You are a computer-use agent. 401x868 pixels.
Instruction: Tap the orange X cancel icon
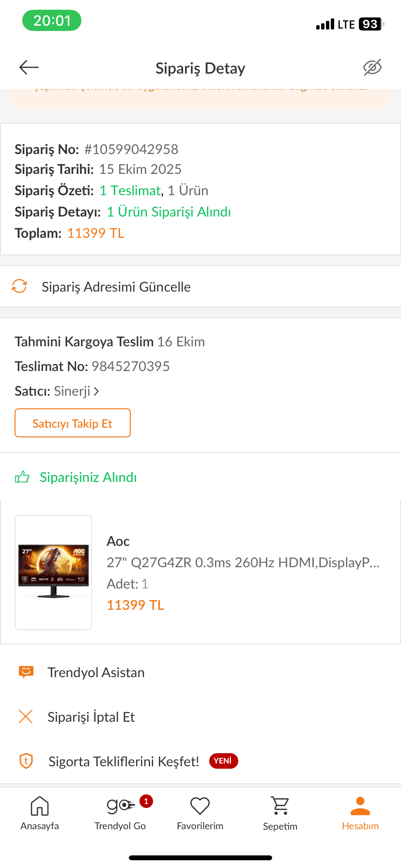click(26, 716)
